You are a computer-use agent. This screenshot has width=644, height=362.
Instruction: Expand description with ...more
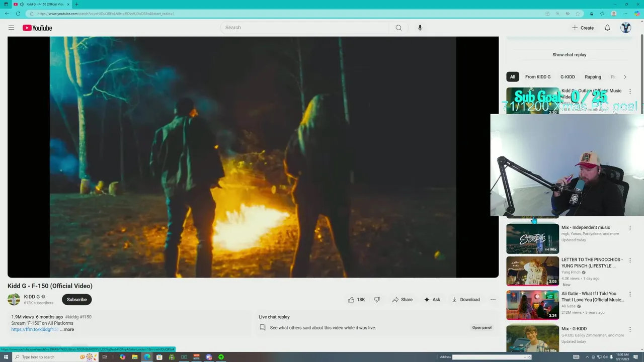point(67,330)
